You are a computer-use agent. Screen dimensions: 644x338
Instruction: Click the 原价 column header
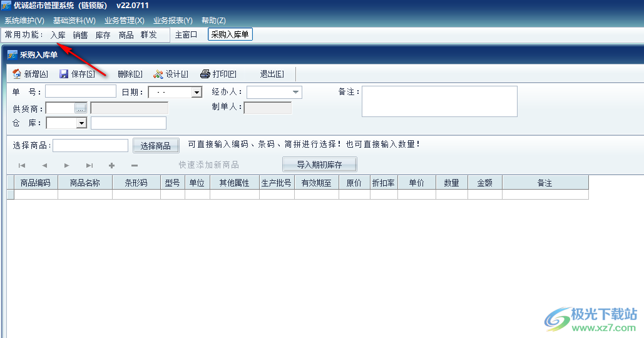(x=354, y=183)
